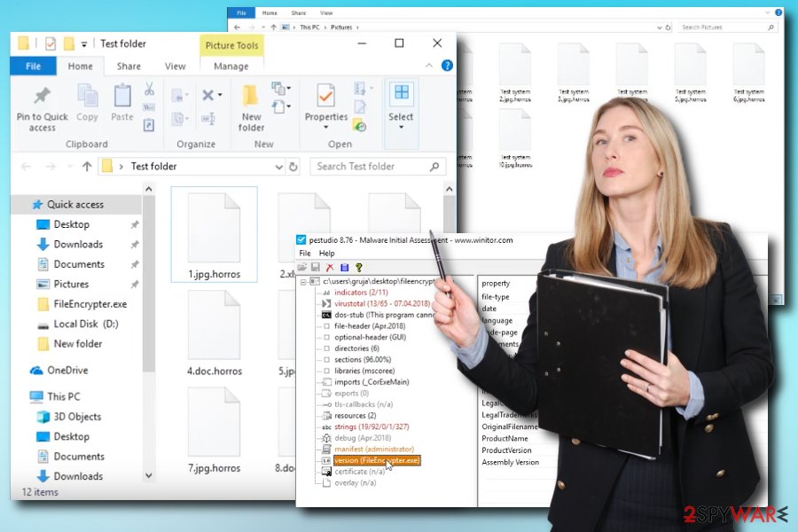Collapse the ribbon chevron in Test folder
Viewport: 798px width, 532px height.
[429, 66]
